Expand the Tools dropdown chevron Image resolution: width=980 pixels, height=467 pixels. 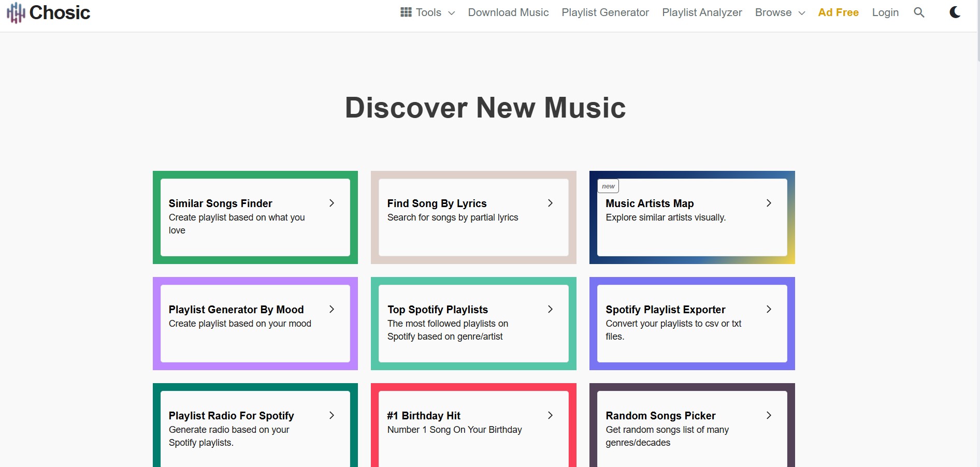tap(451, 13)
